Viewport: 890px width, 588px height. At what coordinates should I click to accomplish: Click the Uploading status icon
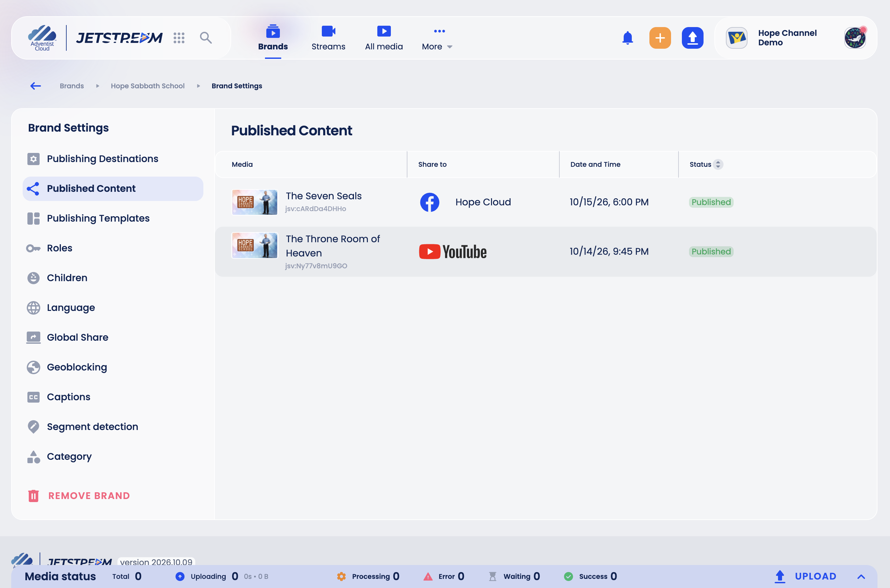click(x=180, y=576)
